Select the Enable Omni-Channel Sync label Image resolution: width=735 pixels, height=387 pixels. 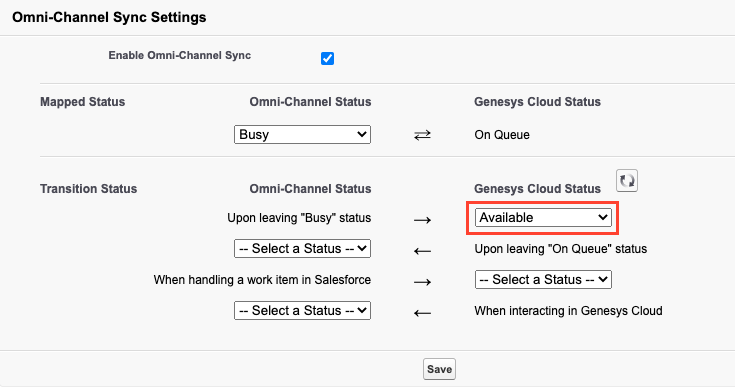click(180, 55)
